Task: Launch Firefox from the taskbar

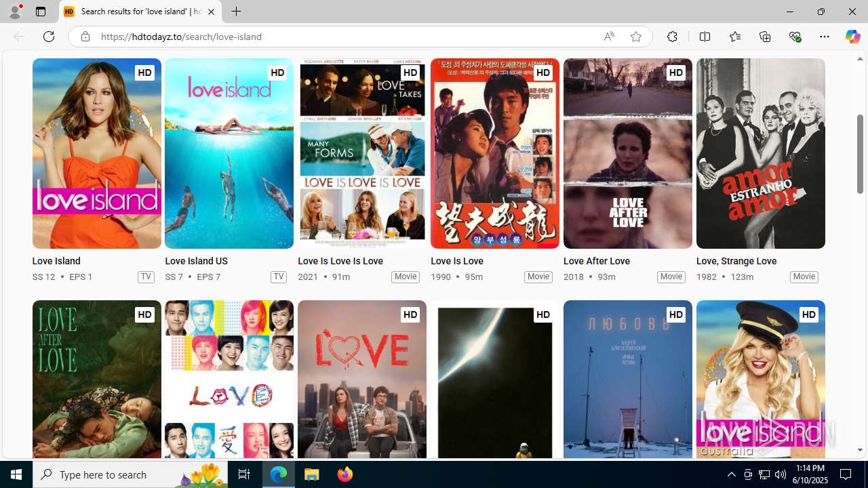Action: pos(345,474)
